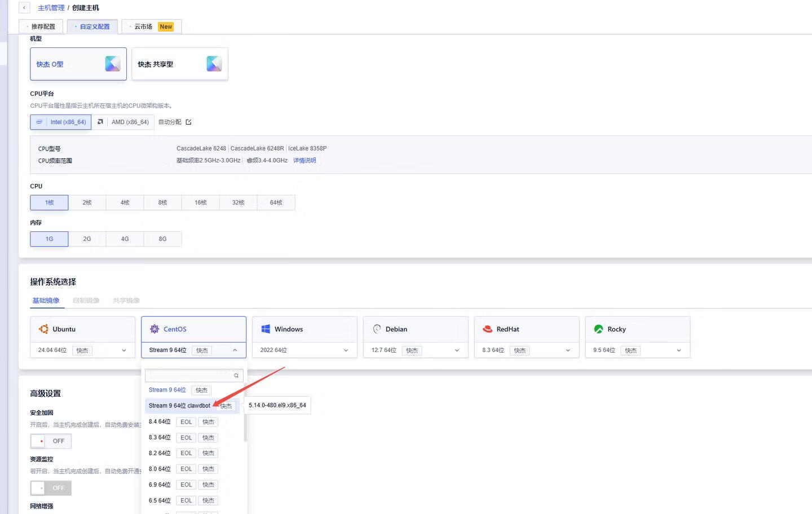
Task: Collapse the CentOS Stream 9 version dropdown
Action: [235, 350]
